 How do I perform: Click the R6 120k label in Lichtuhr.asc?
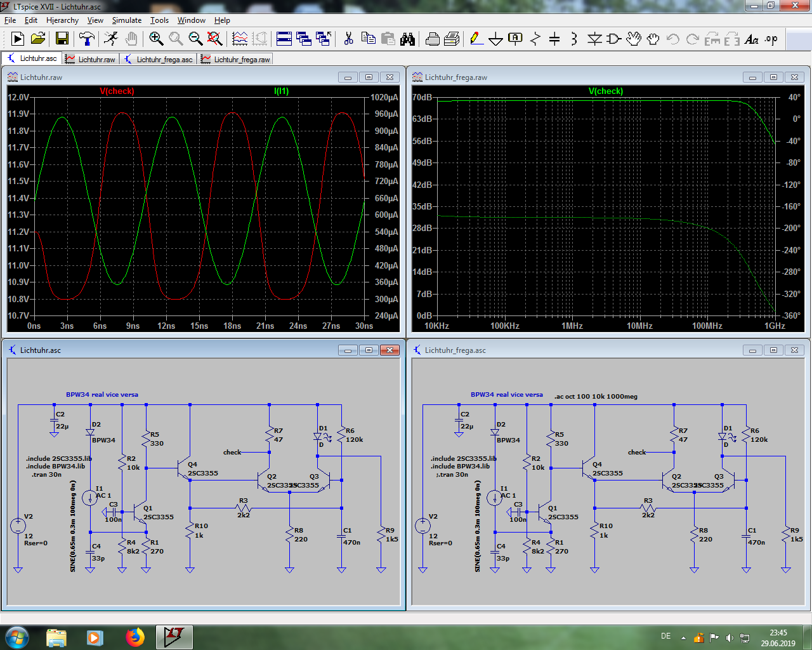coord(354,435)
